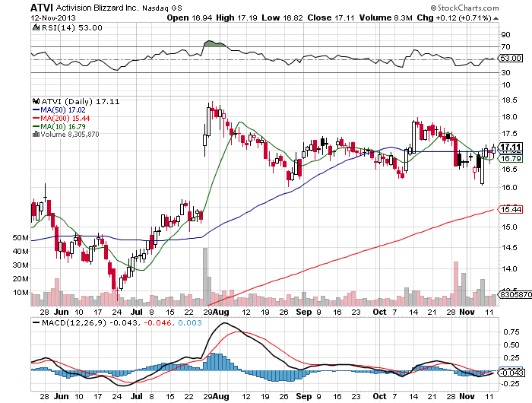Click the RSI(14) 53.00 legend label
Screen dimensions: 532x403
point(71,28)
